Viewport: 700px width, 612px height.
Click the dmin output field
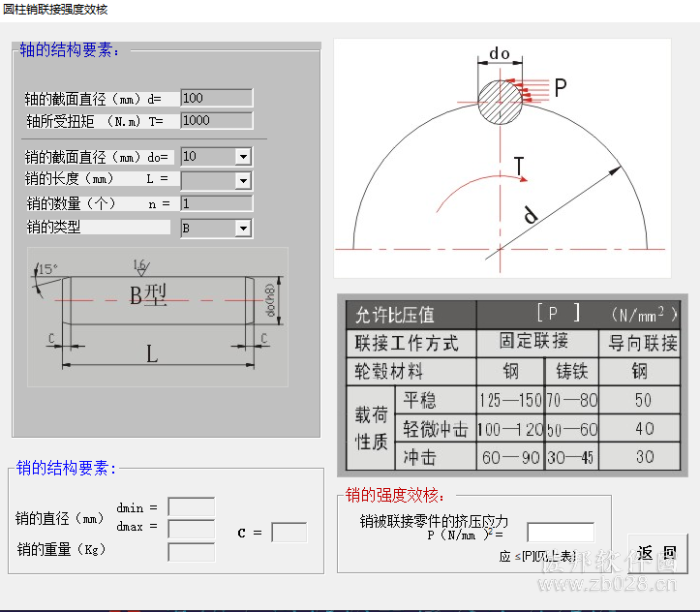tap(192, 507)
